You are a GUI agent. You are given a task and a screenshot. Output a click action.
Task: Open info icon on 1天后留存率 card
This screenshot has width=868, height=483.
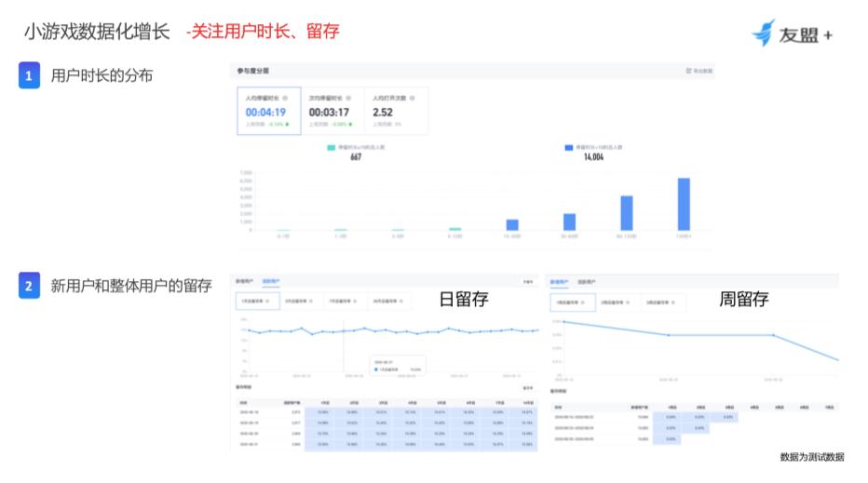pyautogui.click(x=268, y=302)
